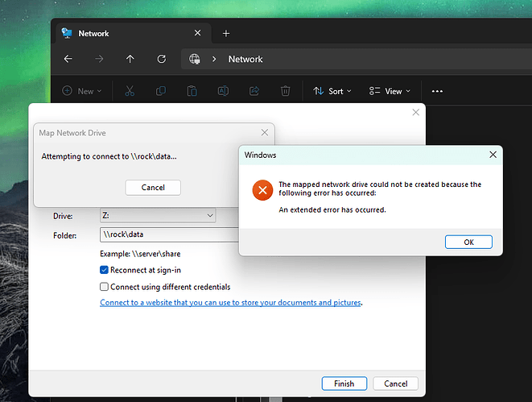Expand the Sort dropdown menu
The height and width of the screenshot is (402, 532).
(x=330, y=91)
